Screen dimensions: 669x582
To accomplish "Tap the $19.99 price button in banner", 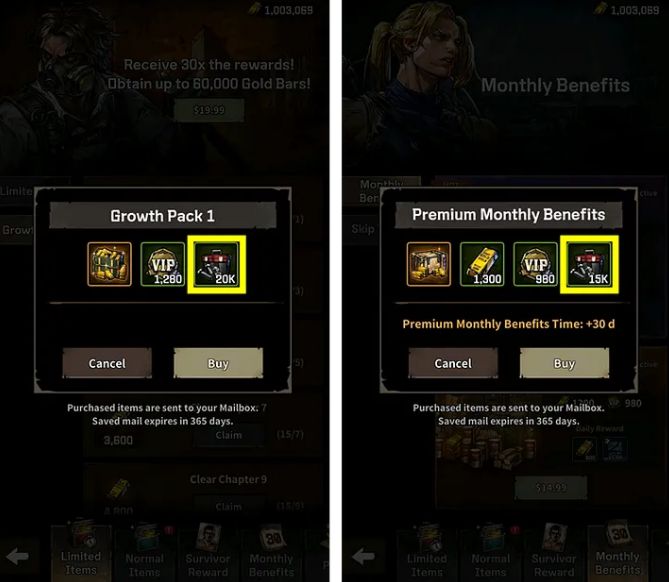I will tap(209, 110).
